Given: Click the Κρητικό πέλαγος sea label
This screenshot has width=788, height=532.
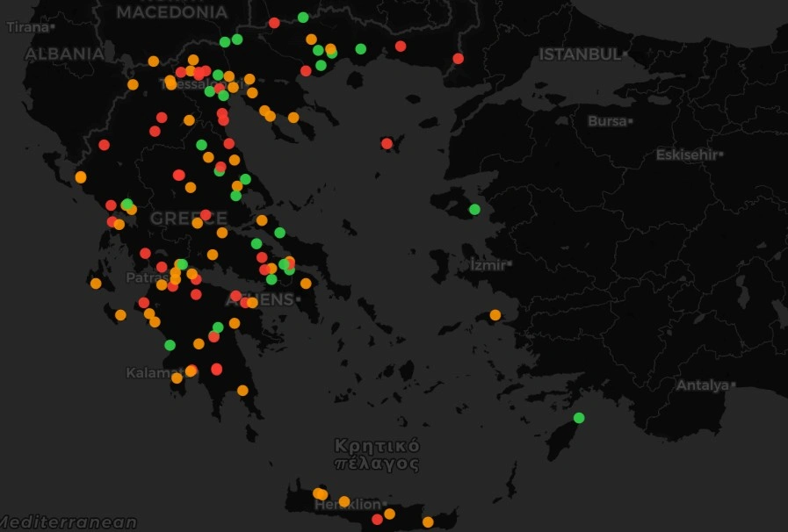Looking at the screenshot, I should tap(377, 455).
